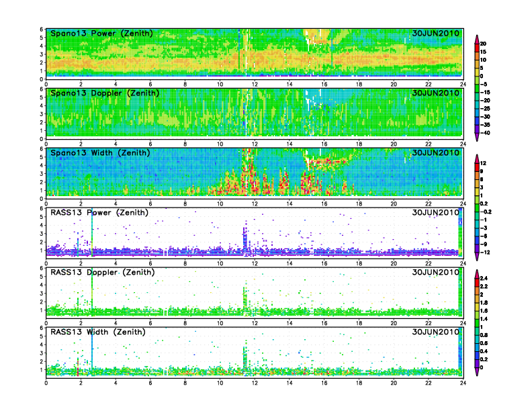Click the '2.4' label on the bottom colorbar

[x=484, y=279]
